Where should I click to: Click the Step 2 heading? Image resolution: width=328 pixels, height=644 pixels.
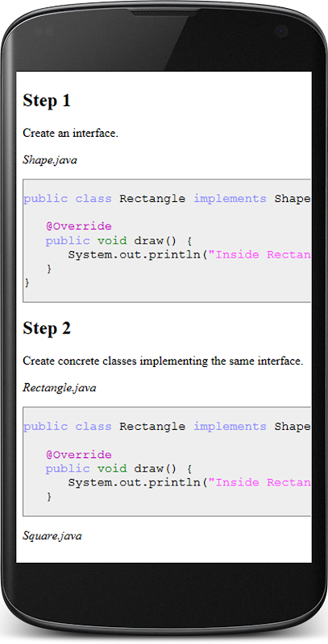(47, 328)
